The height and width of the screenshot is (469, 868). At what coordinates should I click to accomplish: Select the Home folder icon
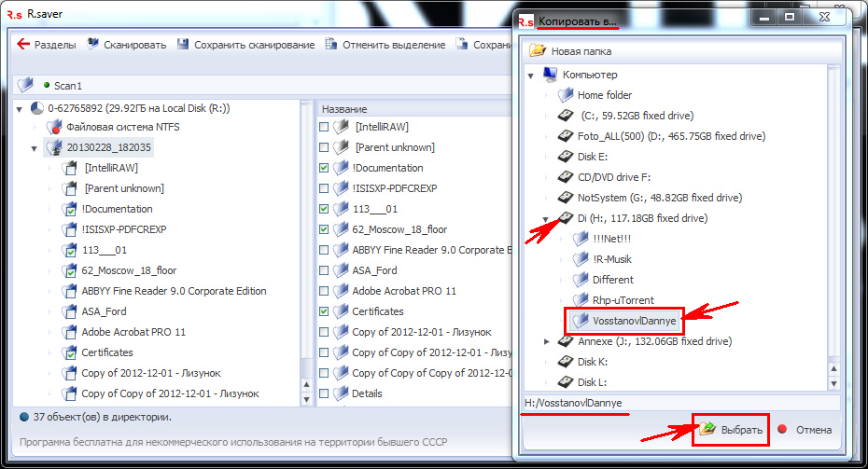click(x=566, y=95)
